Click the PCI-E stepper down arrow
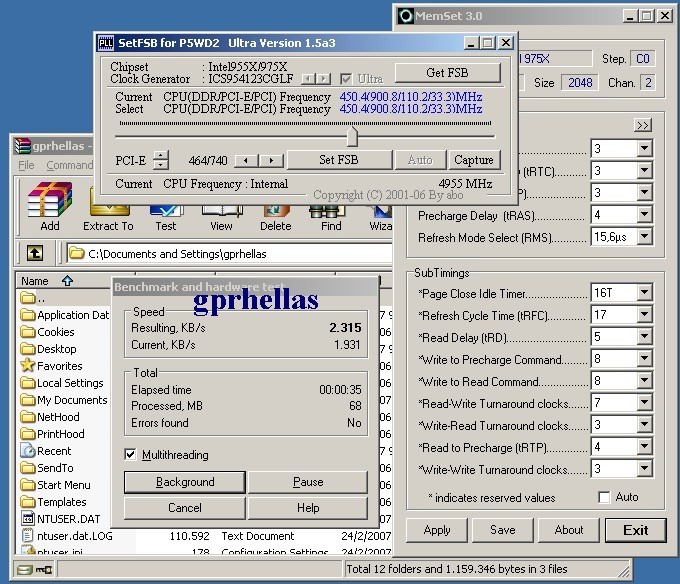 [x=161, y=164]
